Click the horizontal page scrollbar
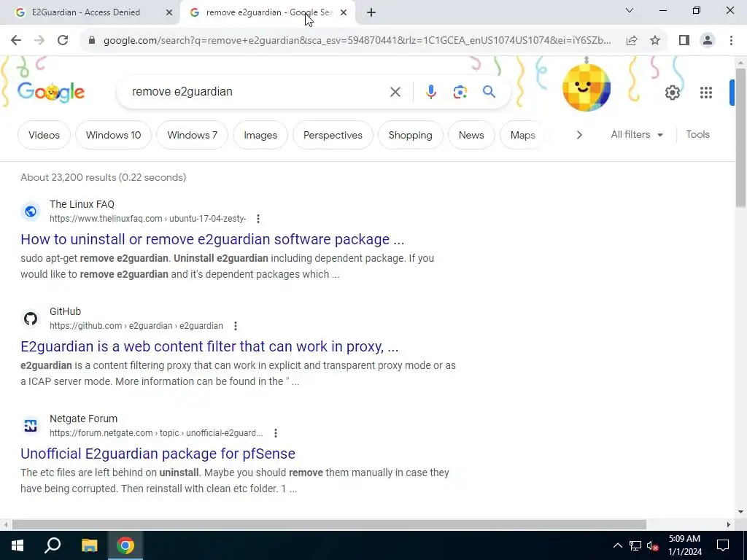The image size is (747, 560). pyautogui.click(x=329, y=525)
